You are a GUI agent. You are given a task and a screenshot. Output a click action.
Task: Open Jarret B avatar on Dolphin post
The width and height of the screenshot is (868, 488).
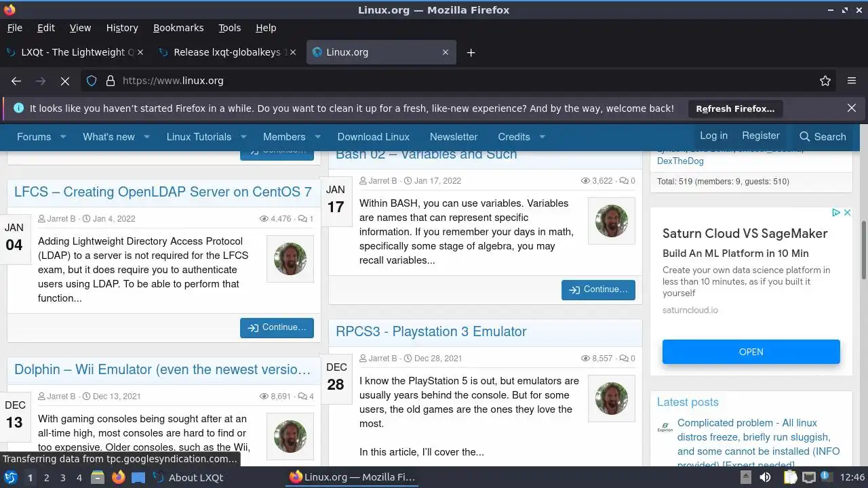290,436
